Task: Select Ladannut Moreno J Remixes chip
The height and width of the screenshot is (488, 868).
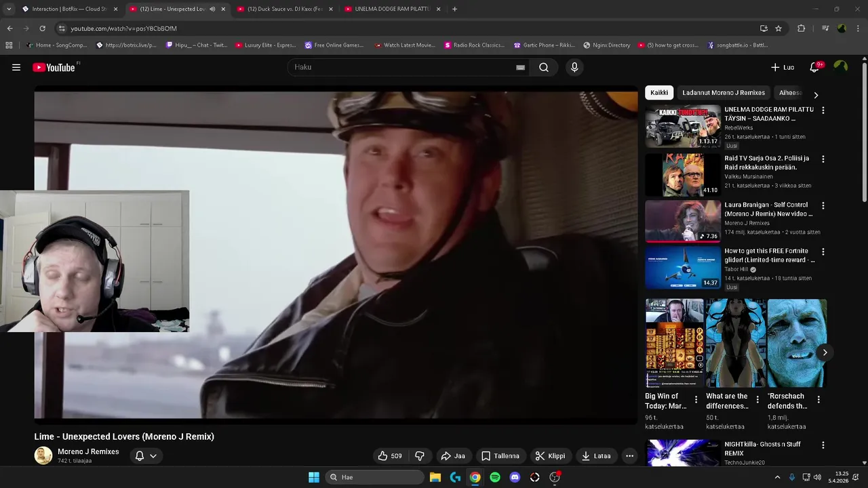Action: pyautogui.click(x=724, y=93)
